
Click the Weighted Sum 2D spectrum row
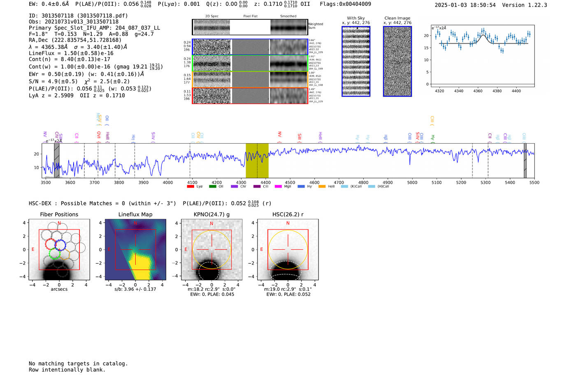250,27
